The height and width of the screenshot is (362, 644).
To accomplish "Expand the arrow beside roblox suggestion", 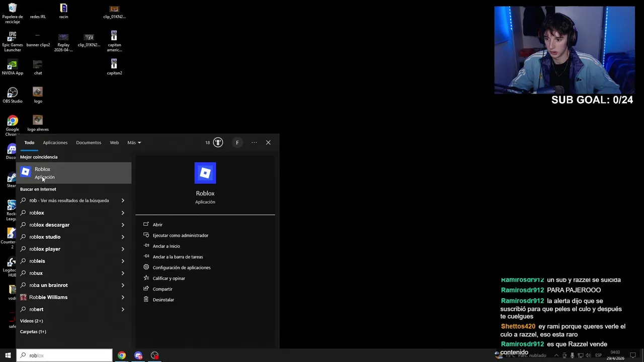I will [123, 213].
